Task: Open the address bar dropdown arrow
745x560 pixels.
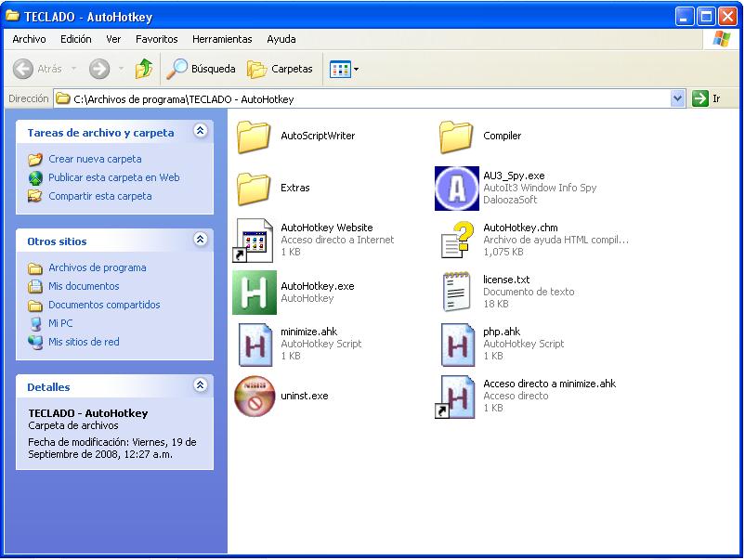Action: coord(677,98)
